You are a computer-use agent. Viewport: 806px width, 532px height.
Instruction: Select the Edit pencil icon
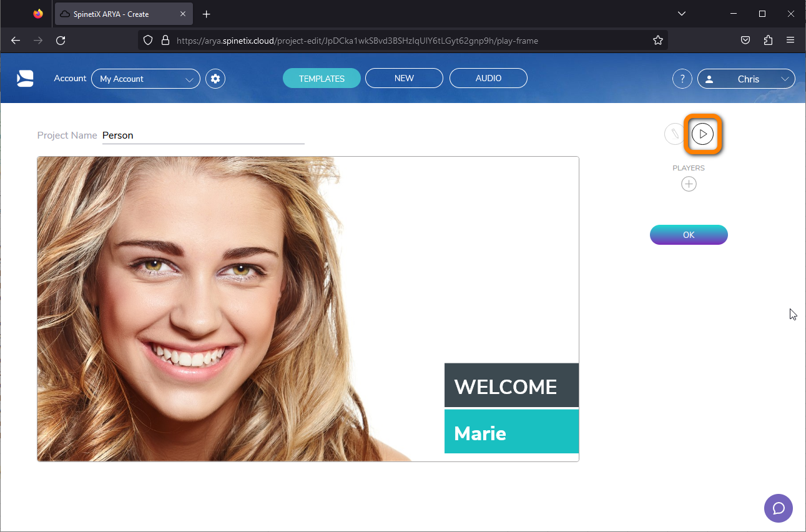click(674, 134)
